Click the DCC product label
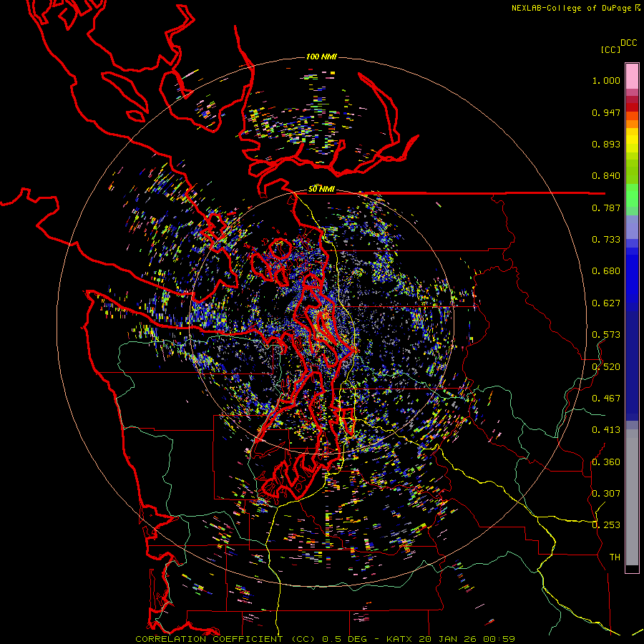Viewport: 644px width, 644px height. click(629, 43)
